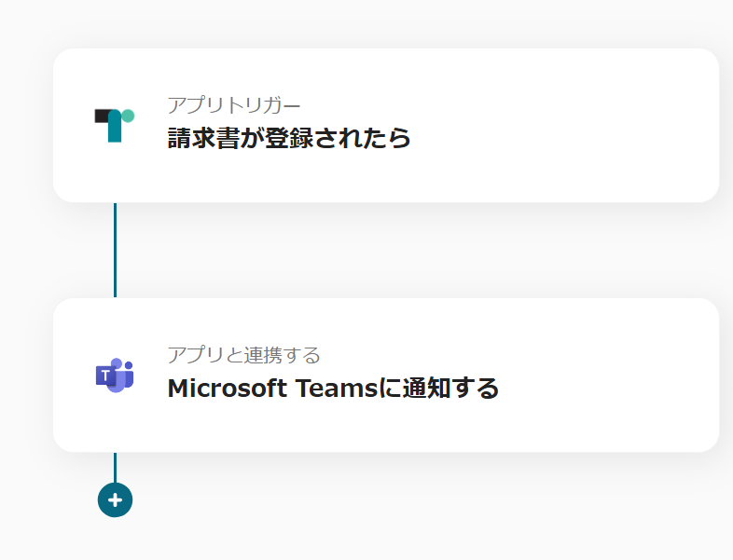Add a step with the plus button
This screenshot has width=733, height=560.
[x=115, y=500]
